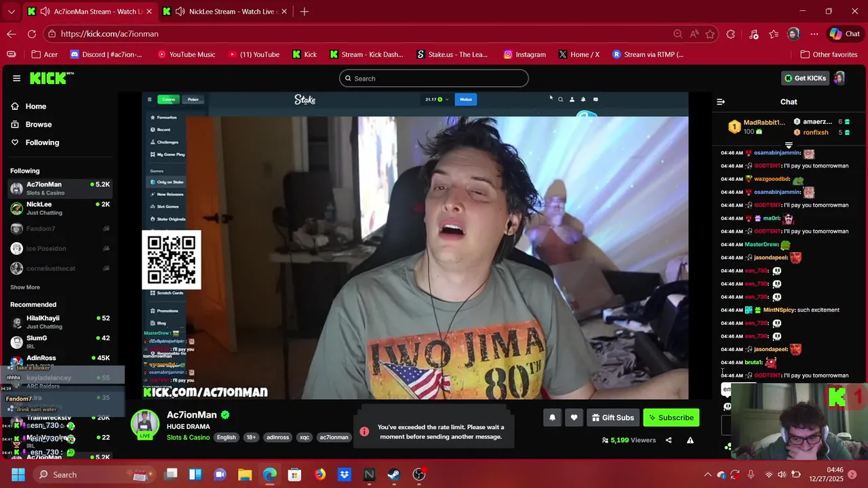The image size is (868, 488).
Task: Open the Kick hamburger sidebar menu
Action: (16, 78)
